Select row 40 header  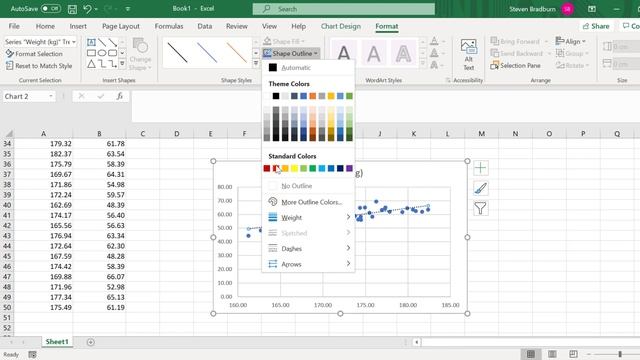[x=7, y=205]
